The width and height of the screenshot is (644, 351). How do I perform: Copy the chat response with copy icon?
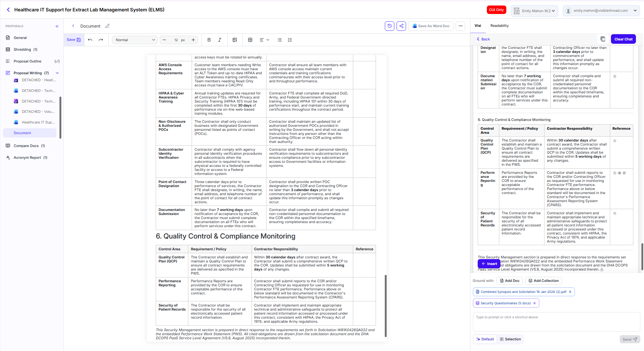point(603,39)
